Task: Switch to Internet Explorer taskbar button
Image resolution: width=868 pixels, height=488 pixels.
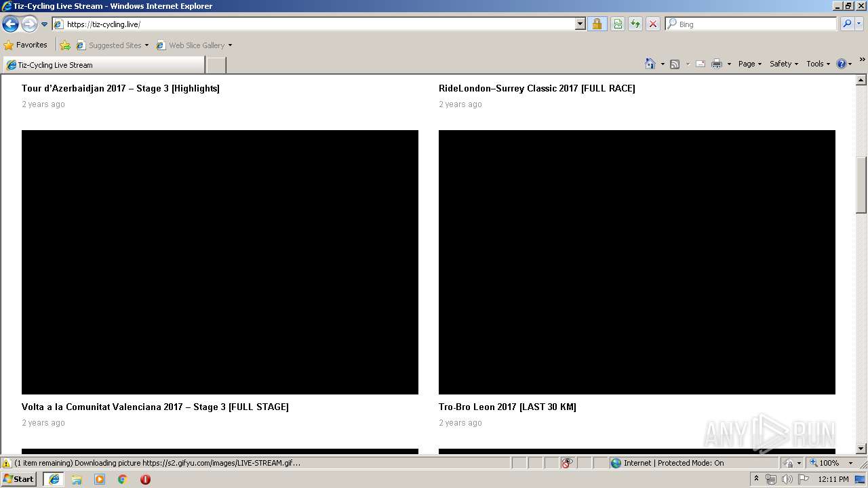Action: tap(54, 479)
